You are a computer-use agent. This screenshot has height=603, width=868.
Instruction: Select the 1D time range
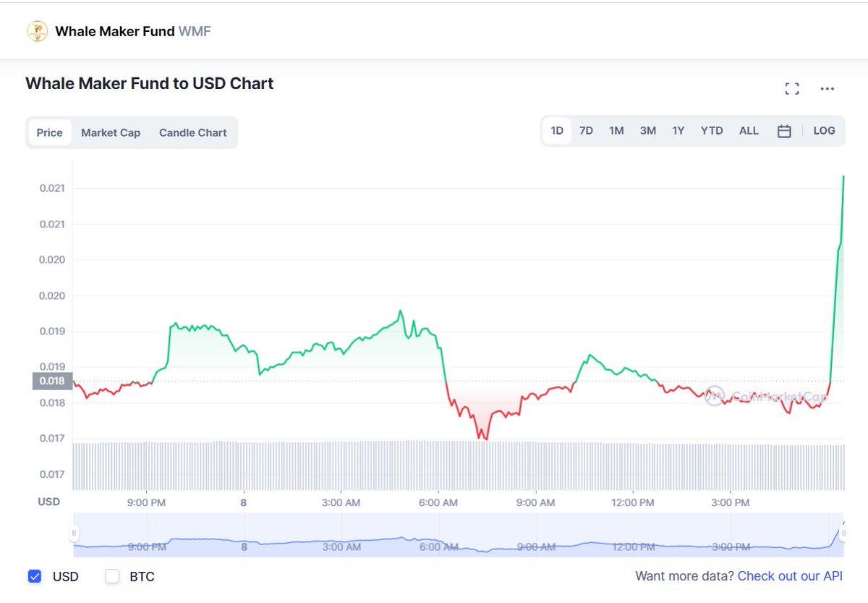(557, 131)
